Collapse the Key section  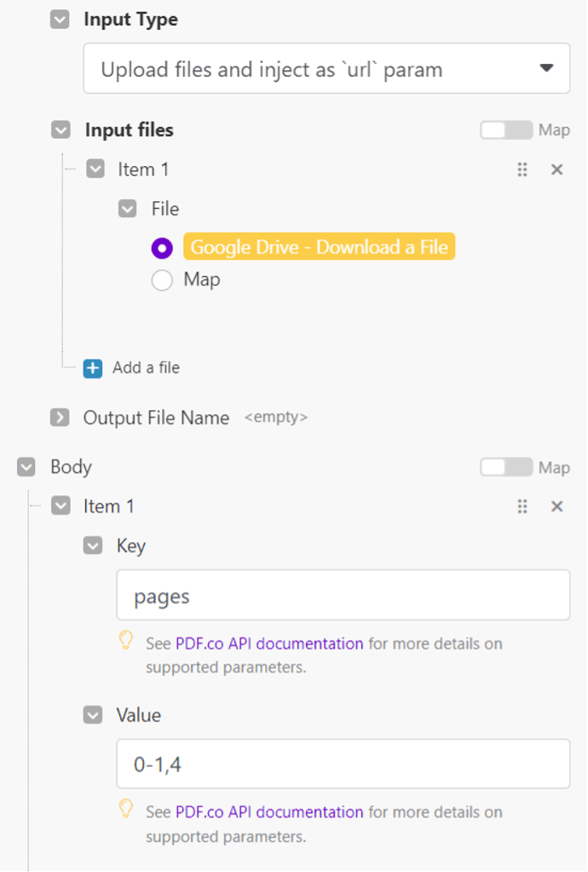click(93, 546)
